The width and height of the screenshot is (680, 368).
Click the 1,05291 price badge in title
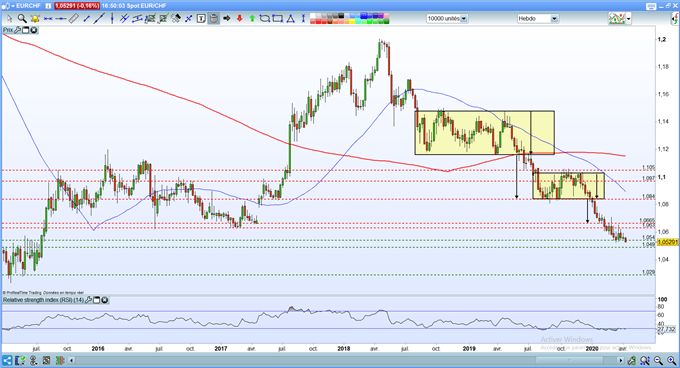coord(77,6)
